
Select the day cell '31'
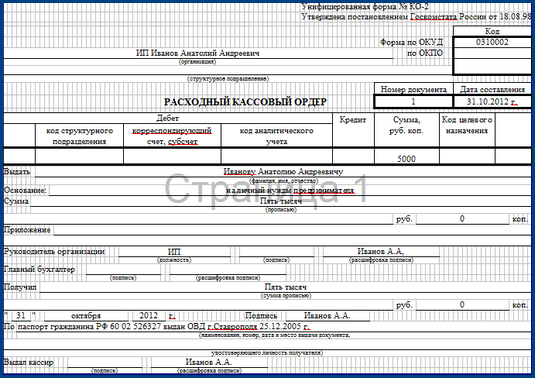pos(21,316)
